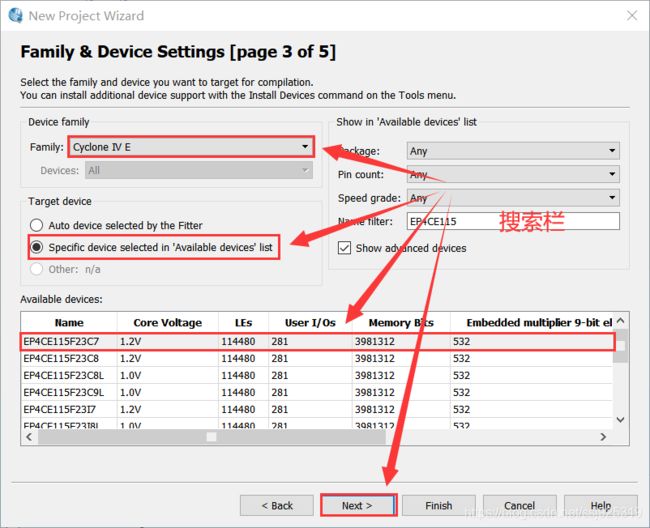650x528 pixels.
Task: Click the Finish button
Action: (439, 506)
